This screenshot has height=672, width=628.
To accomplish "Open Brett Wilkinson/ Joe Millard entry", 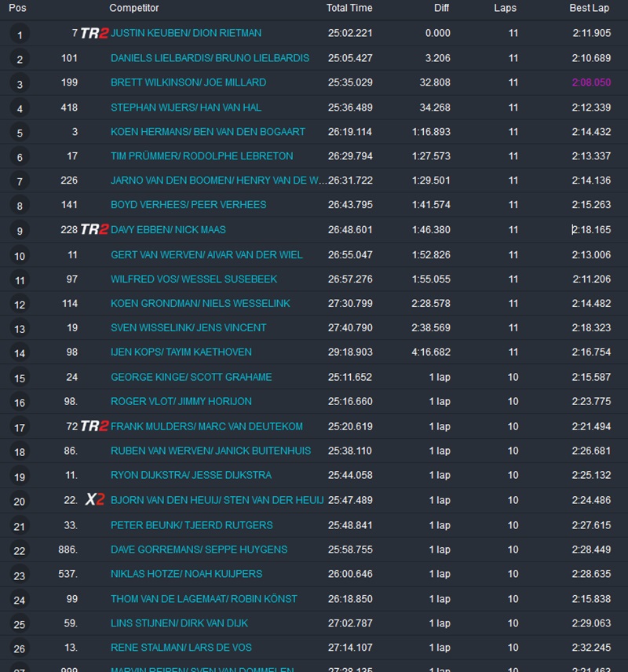I will [188, 82].
